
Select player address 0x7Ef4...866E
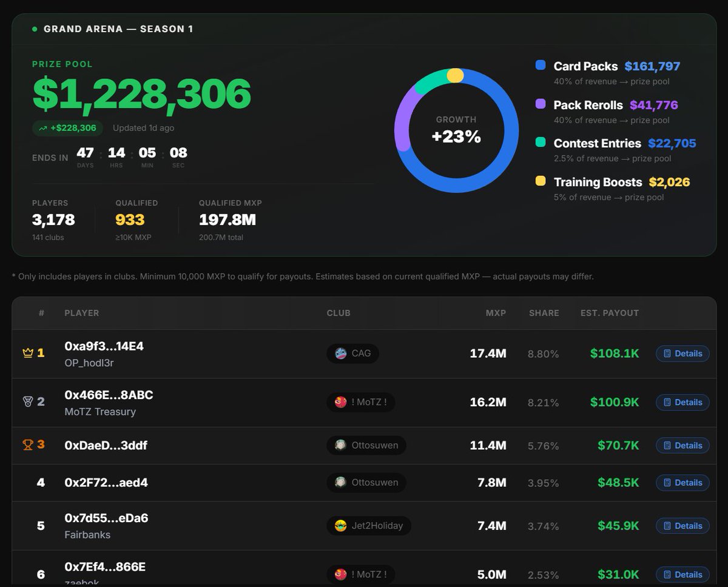click(x=105, y=567)
